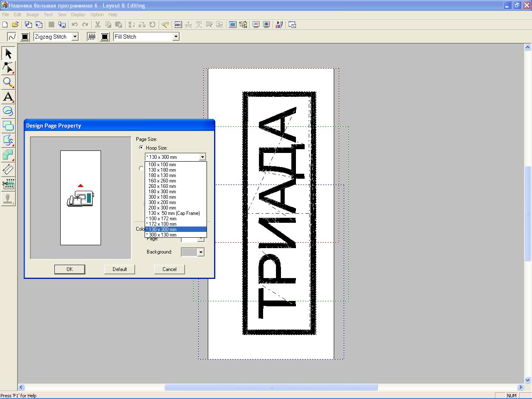The width and height of the screenshot is (532, 399).
Task: Select the rectangle shapes tool
Action: coord(8,126)
